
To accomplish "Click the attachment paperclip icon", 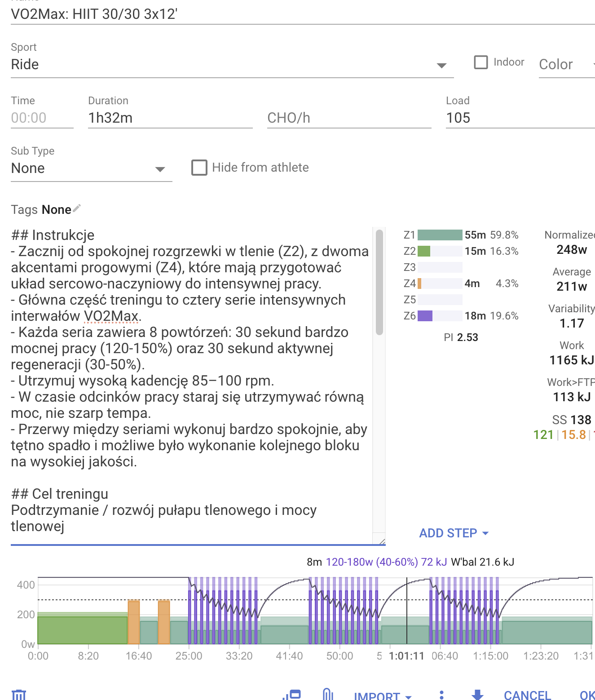I will point(328,694).
